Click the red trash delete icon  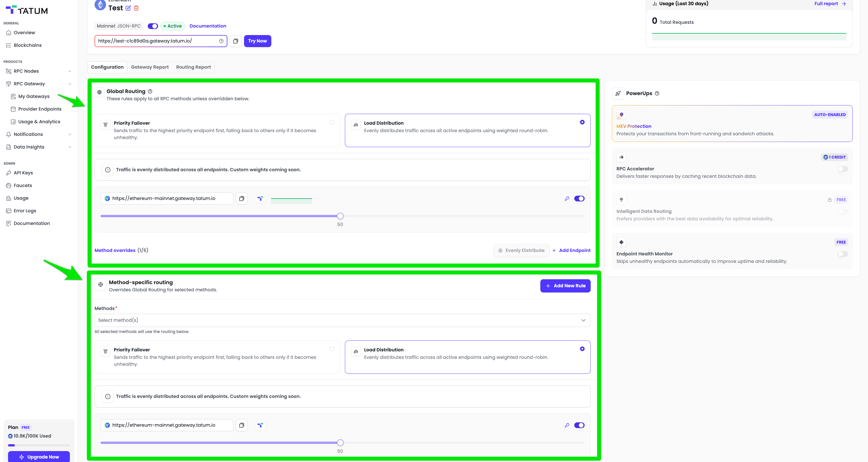click(x=136, y=8)
